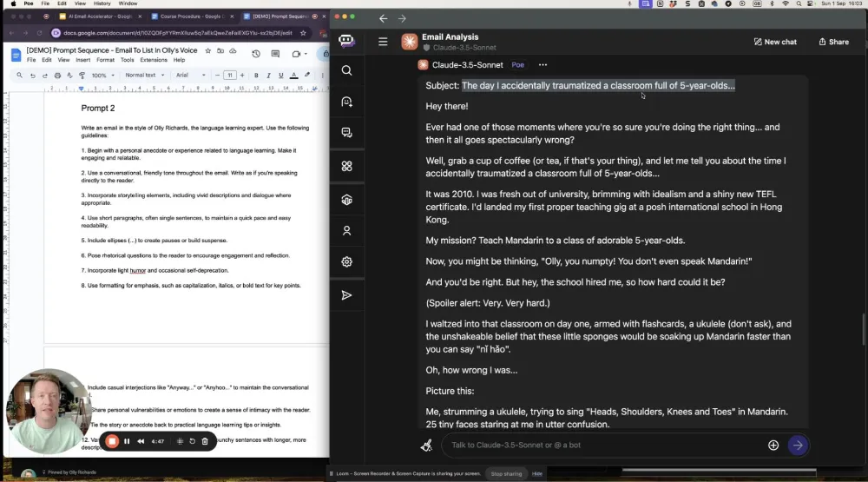Open the Normal text style dropdown
868x482 pixels.
(143, 76)
